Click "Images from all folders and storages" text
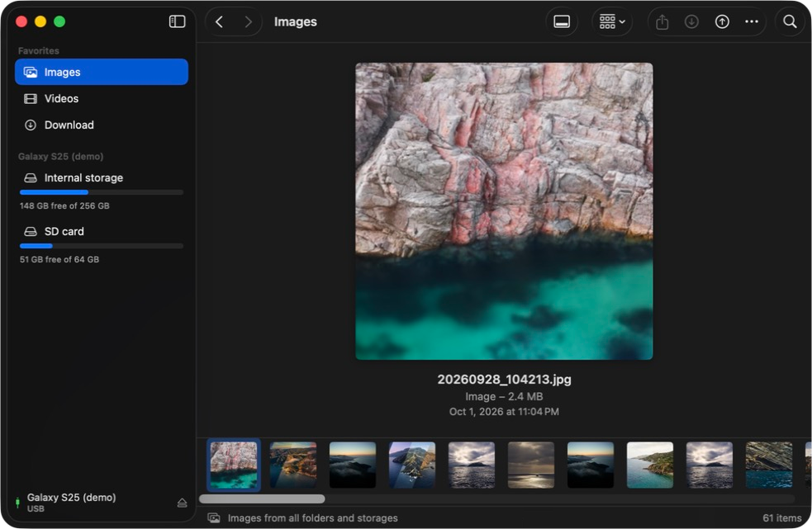This screenshot has width=812, height=529. tap(313, 517)
